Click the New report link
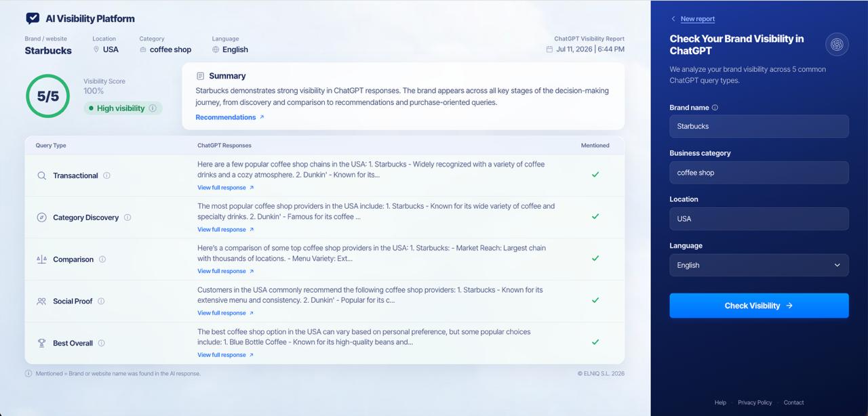This screenshot has width=868, height=416. click(x=698, y=19)
